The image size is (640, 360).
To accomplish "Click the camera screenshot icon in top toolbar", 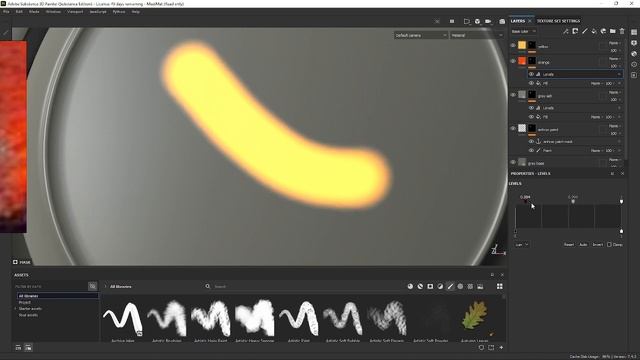I will (x=502, y=21).
